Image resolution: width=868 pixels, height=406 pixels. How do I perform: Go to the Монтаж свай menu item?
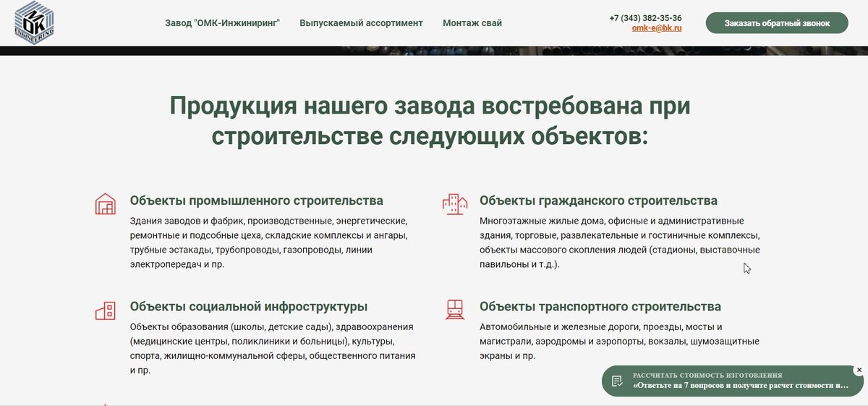pyautogui.click(x=472, y=23)
